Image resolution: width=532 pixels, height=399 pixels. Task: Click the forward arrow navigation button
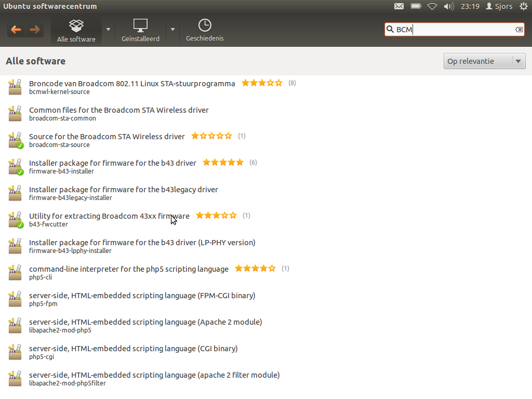pyautogui.click(x=35, y=30)
